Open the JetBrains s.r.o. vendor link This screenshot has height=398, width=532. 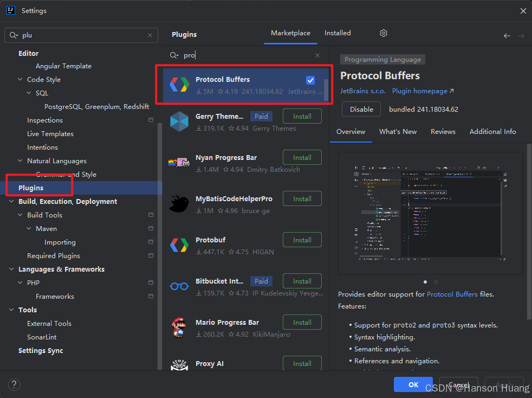pyautogui.click(x=362, y=91)
